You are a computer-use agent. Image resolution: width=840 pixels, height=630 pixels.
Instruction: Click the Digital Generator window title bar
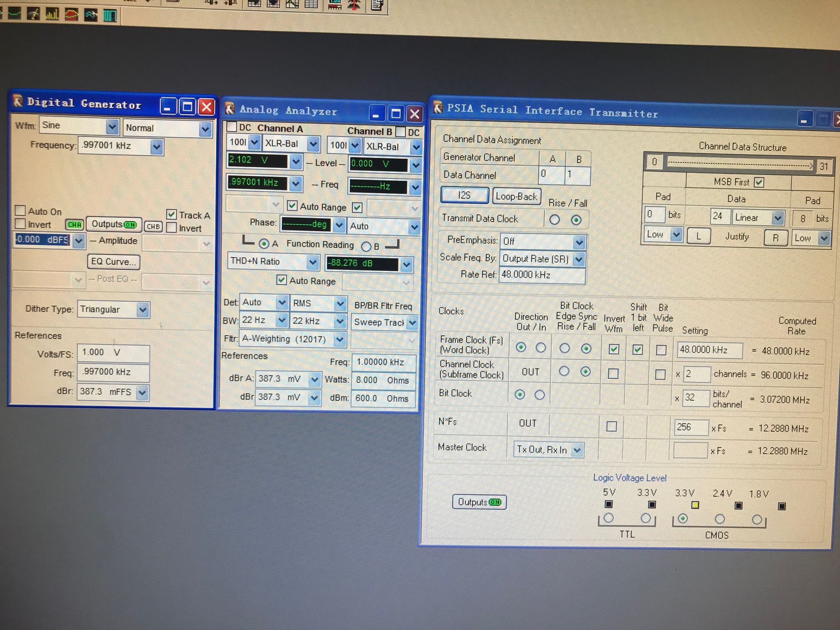coord(83,104)
